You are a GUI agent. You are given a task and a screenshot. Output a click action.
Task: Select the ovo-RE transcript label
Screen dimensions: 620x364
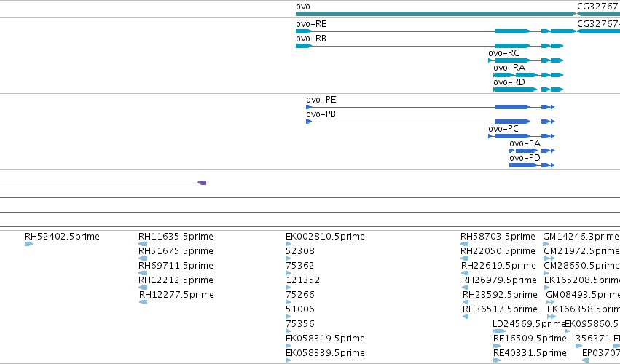coord(311,24)
